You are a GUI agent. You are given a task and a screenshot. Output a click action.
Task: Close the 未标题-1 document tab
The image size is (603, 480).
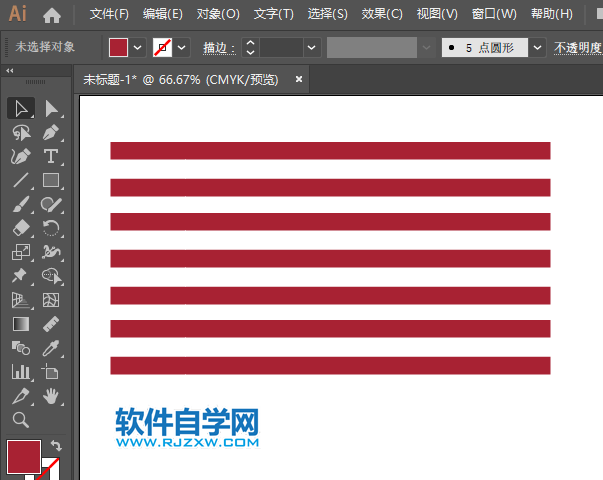(299, 79)
